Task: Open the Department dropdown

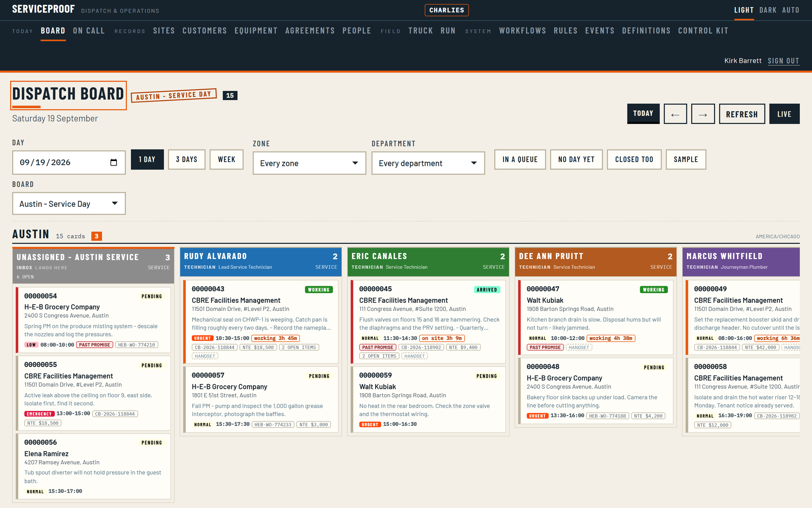Action: click(428, 163)
